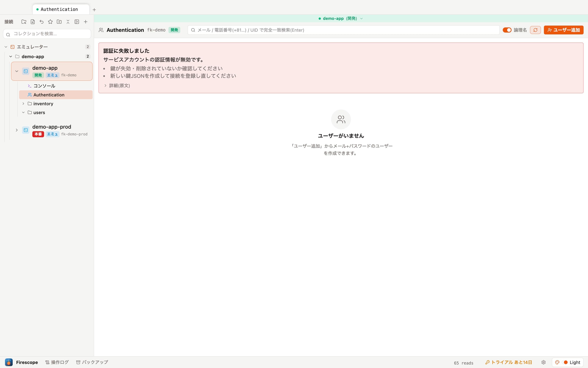Add a new connection with the sidebar plus icon
The height and width of the screenshot is (368, 588).
click(85, 22)
